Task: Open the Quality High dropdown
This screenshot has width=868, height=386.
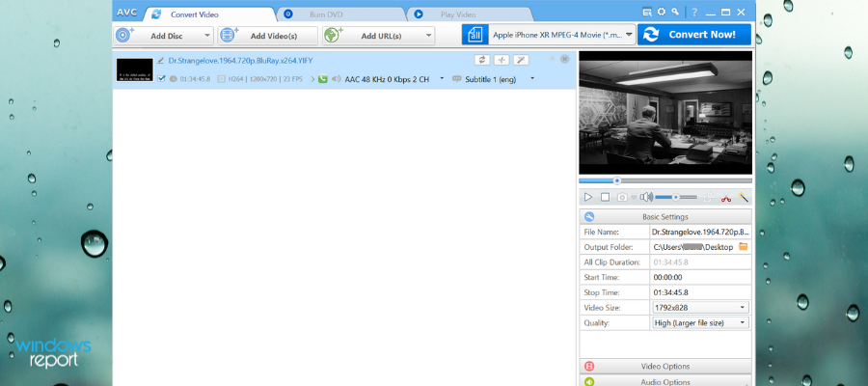Action: click(700, 322)
